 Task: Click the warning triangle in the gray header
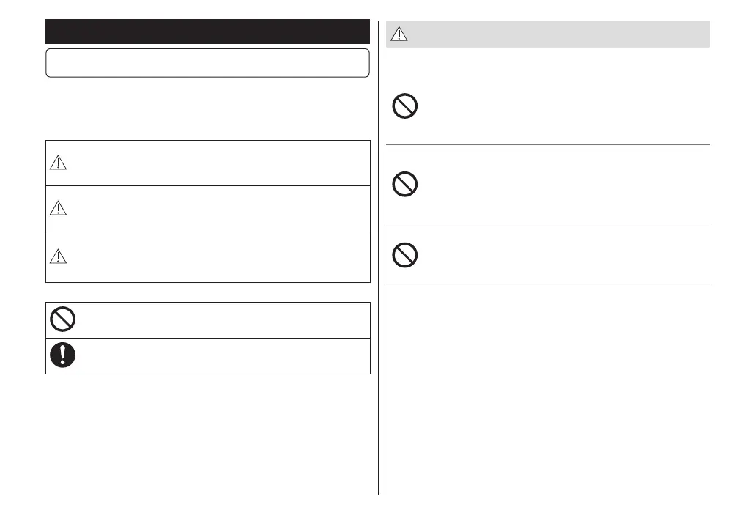399,34
